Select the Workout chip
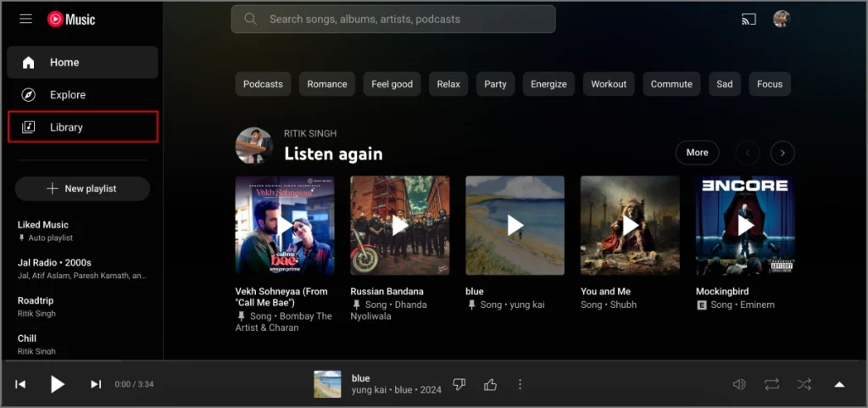The width and height of the screenshot is (868, 408). coord(609,84)
